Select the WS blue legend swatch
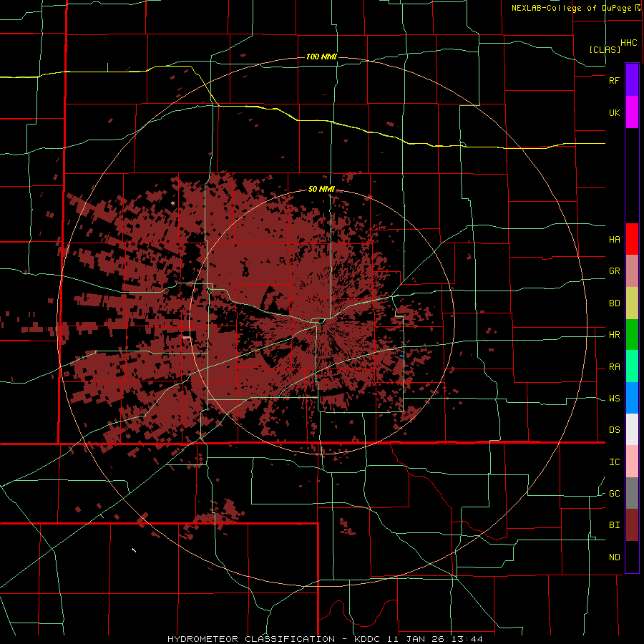This screenshot has height=644, width=644. tap(632, 398)
